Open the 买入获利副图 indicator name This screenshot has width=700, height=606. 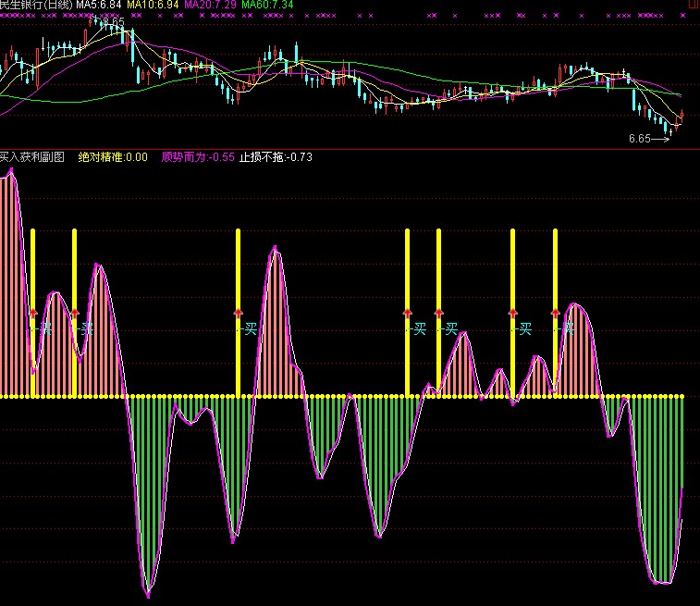[32, 157]
